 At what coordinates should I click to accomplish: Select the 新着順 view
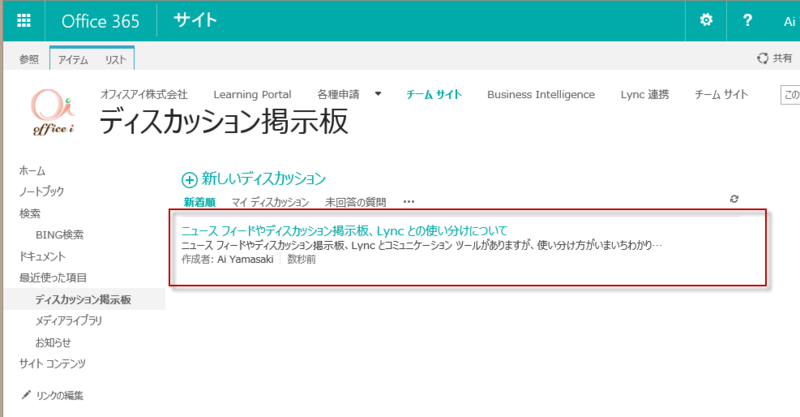coord(199,202)
